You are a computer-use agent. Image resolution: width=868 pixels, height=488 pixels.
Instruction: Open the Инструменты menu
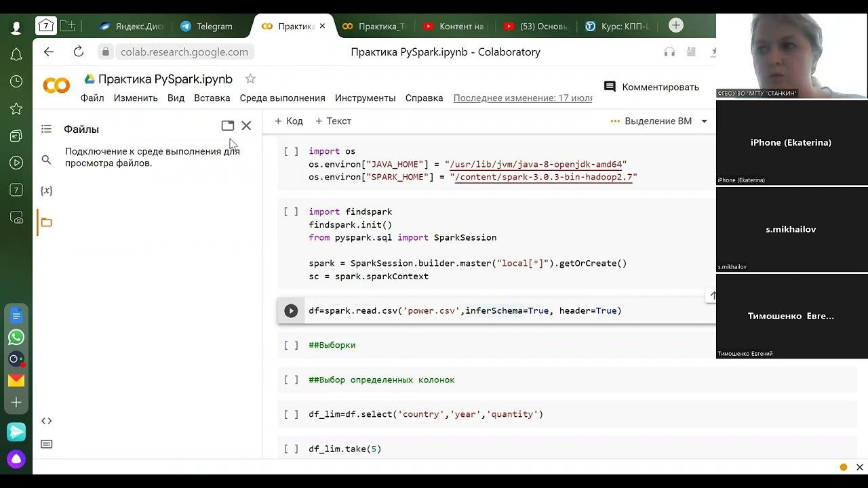(365, 98)
